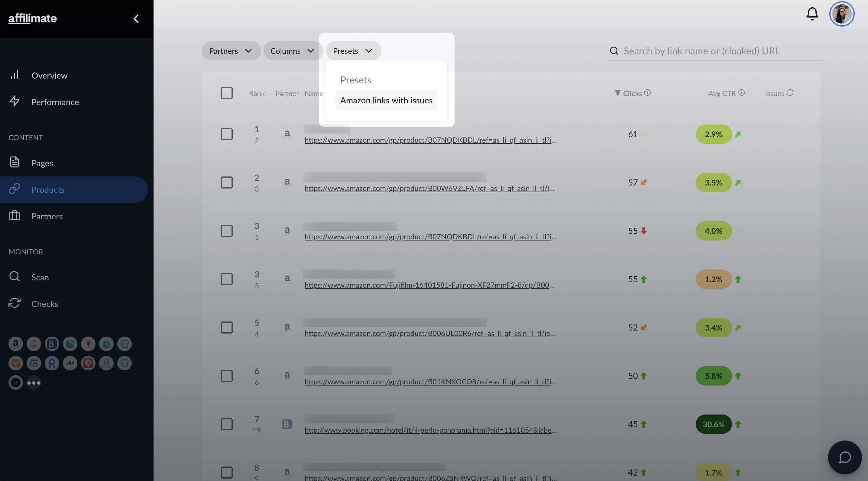Viewport: 868px width, 481px height.
Task: Click the Overview navigation icon
Action: pos(15,75)
